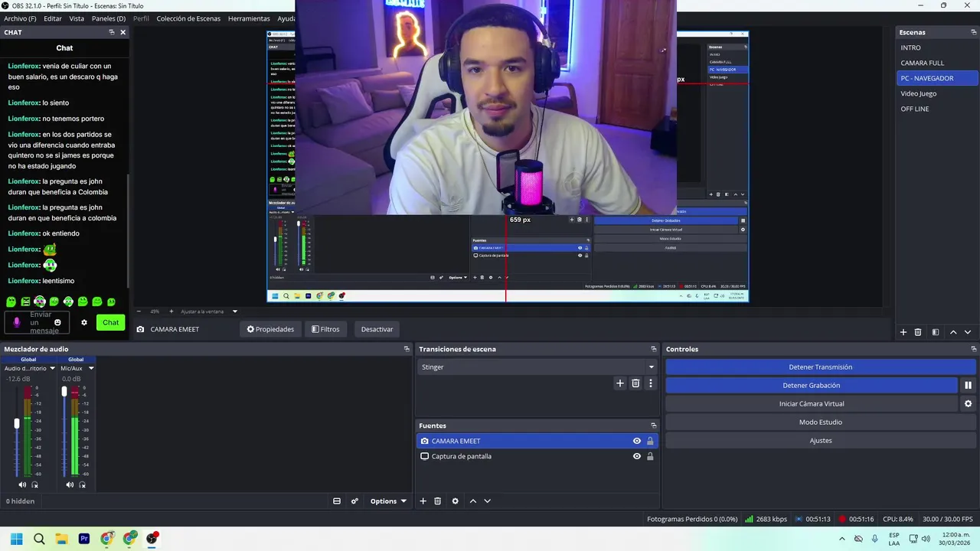980x551 pixels.
Task: Toggle audio mixer layout icon
Action: tap(337, 501)
